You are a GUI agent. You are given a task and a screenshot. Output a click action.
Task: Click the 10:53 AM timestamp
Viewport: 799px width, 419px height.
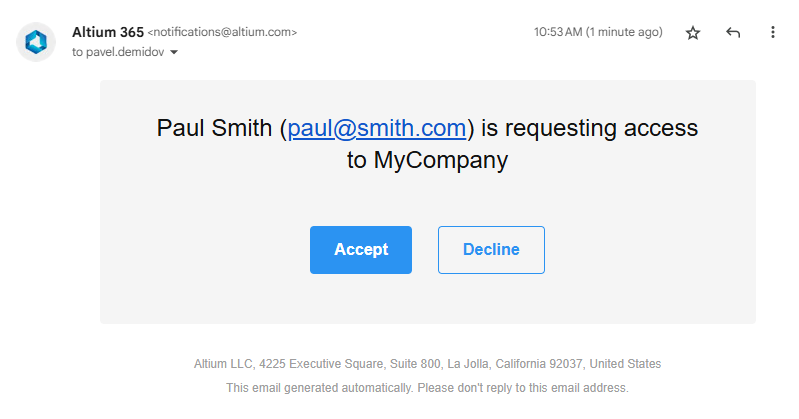pos(558,32)
